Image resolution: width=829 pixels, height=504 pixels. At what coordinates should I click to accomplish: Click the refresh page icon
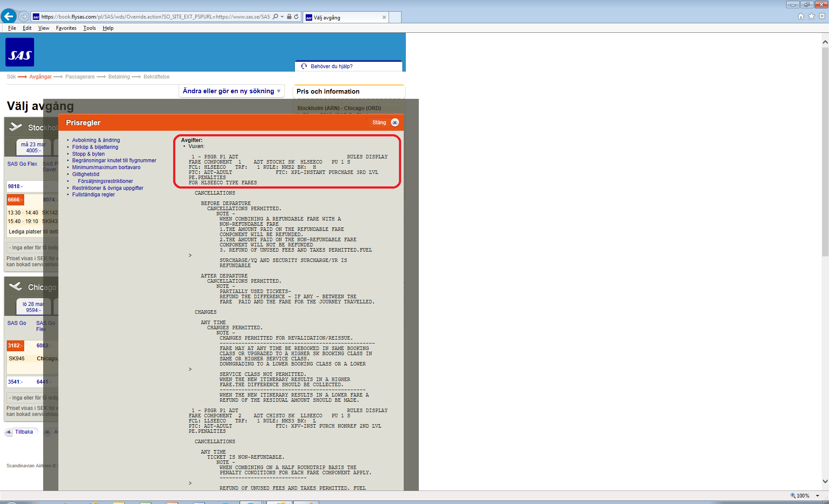(x=296, y=17)
